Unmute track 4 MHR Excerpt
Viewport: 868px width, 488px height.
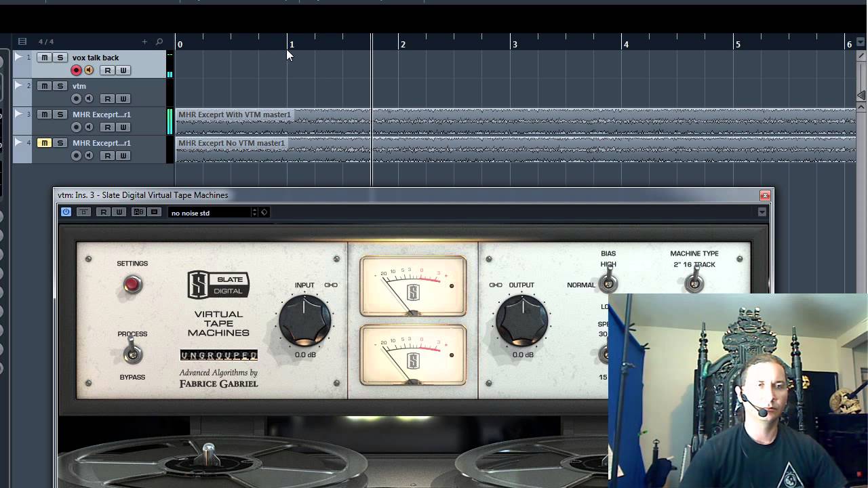click(x=44, y=143)
